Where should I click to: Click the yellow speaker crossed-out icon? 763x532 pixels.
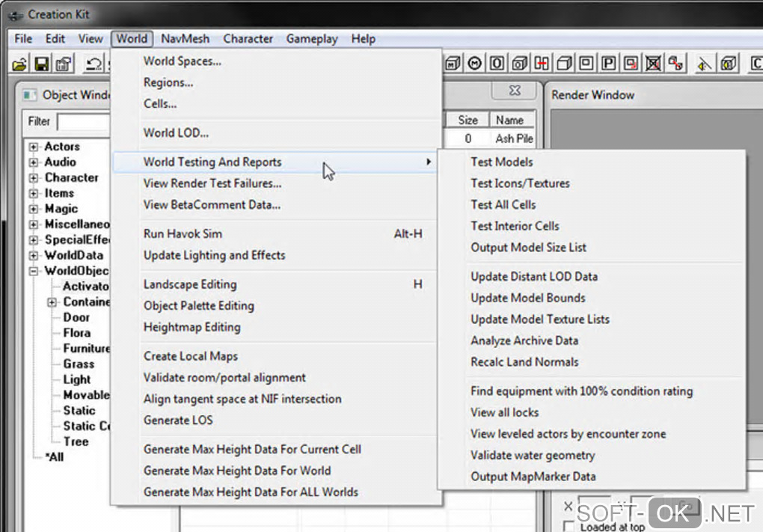[704, 64]
